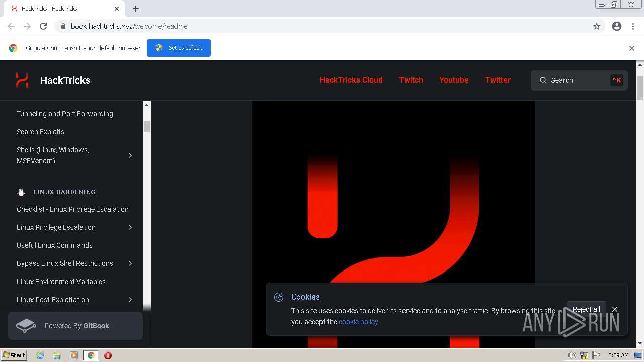Viewport: 644px width, 362px height.
Task: Open Internet Explorer from taskbar
Action: pos(40,355)
